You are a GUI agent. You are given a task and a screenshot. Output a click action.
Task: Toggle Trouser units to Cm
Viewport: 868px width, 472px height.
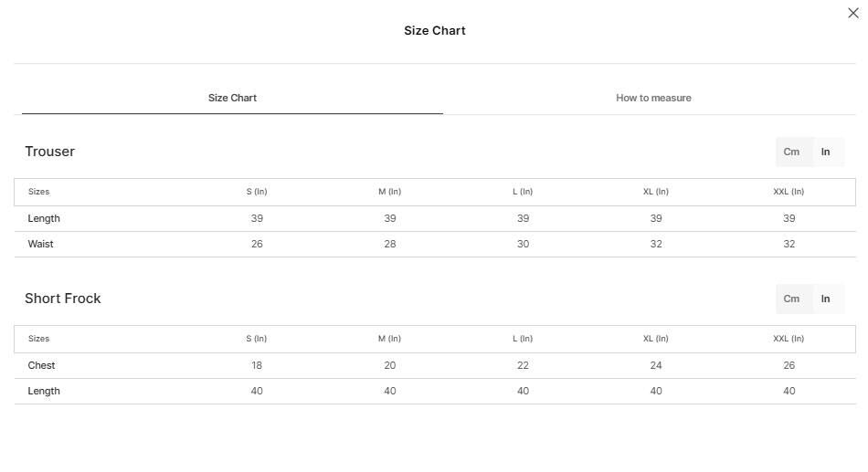(791, 152)
